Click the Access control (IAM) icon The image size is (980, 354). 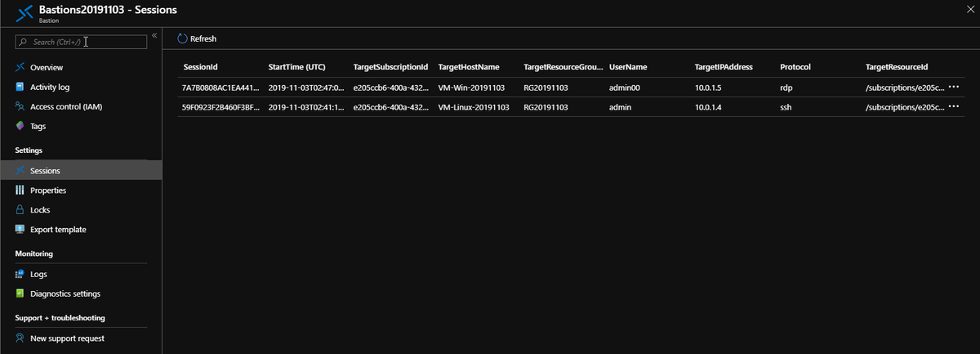point(20,106)
